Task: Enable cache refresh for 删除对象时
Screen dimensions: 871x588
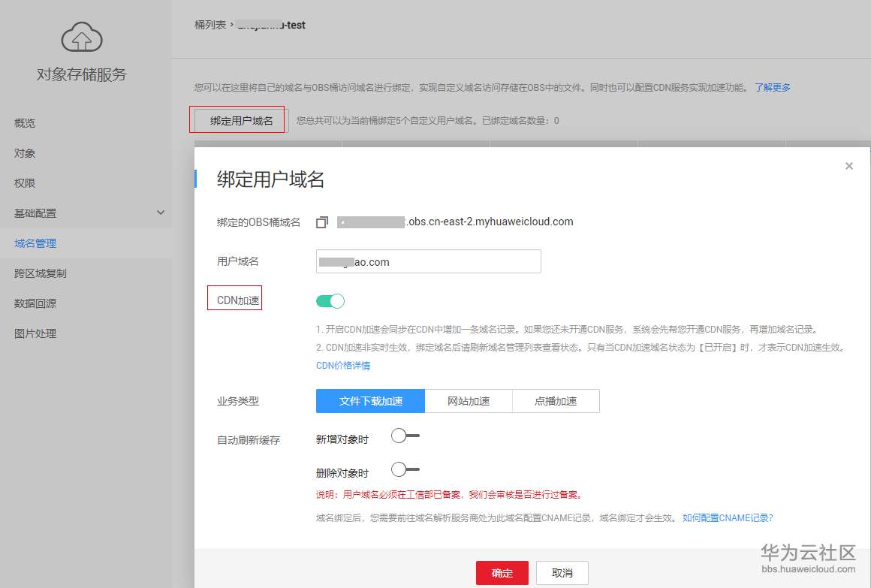Action: [405, 469]
